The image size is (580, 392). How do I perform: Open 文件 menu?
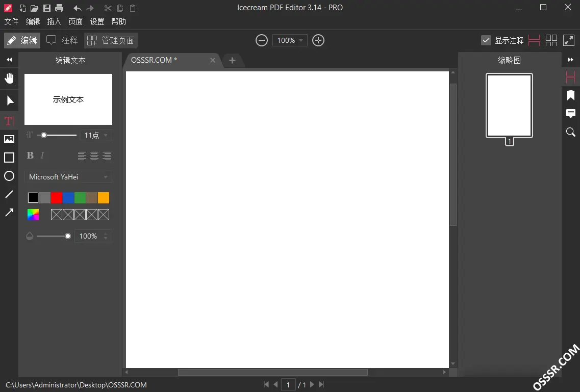pos(11,22)
